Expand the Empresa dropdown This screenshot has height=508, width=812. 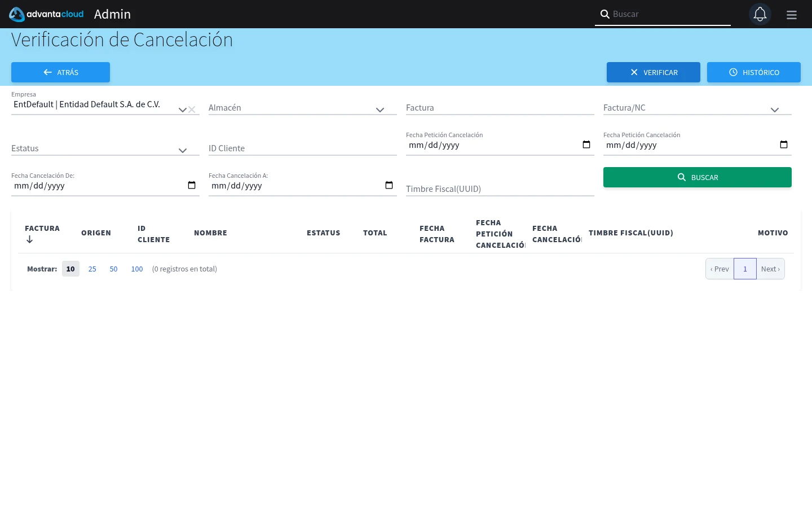(x=182, y=110)
